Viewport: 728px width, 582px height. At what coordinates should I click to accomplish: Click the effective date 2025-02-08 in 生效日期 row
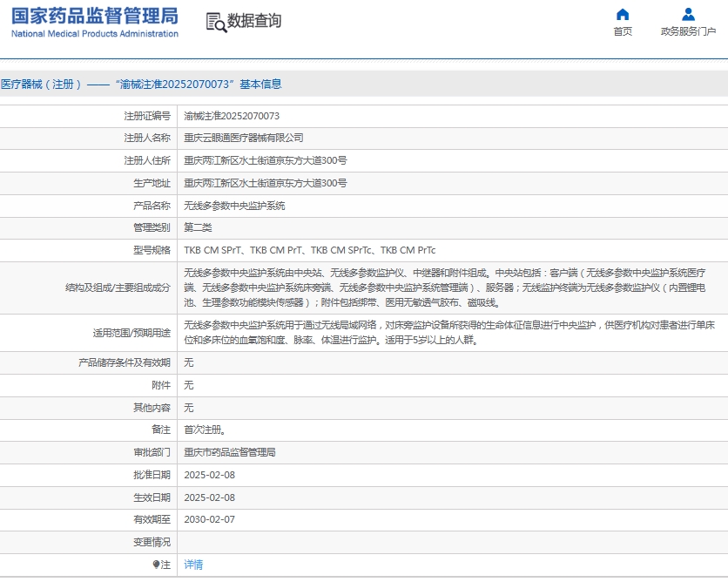[x=209, y=497]
